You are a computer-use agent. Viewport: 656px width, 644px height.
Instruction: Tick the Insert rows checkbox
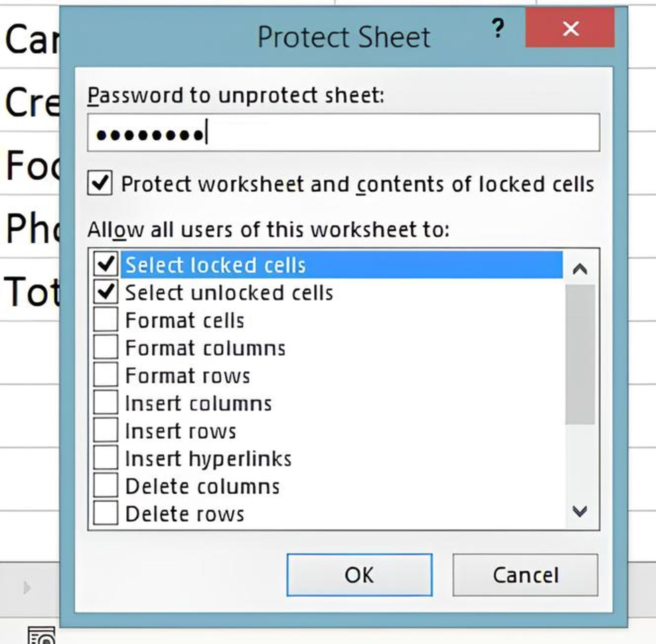(106, 430)
